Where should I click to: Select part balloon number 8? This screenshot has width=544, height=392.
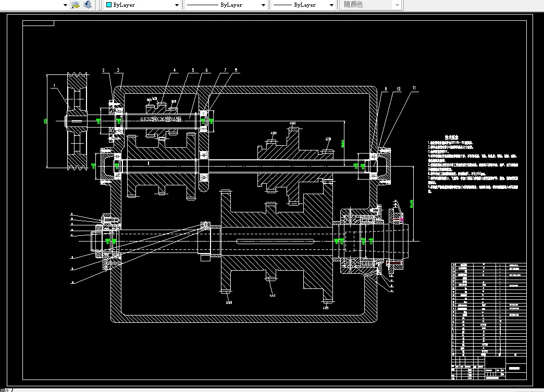click(236, 70)
